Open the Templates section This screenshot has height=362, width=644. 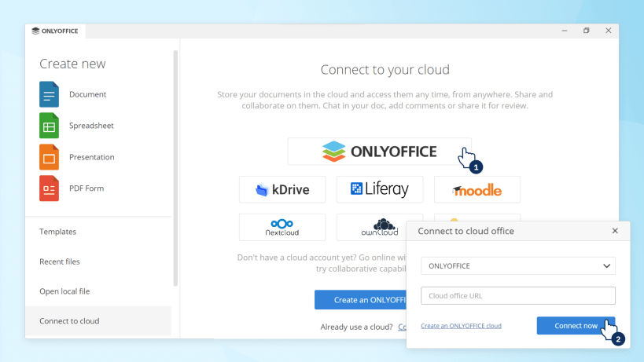pyautogui.click(x=57, y=232)
